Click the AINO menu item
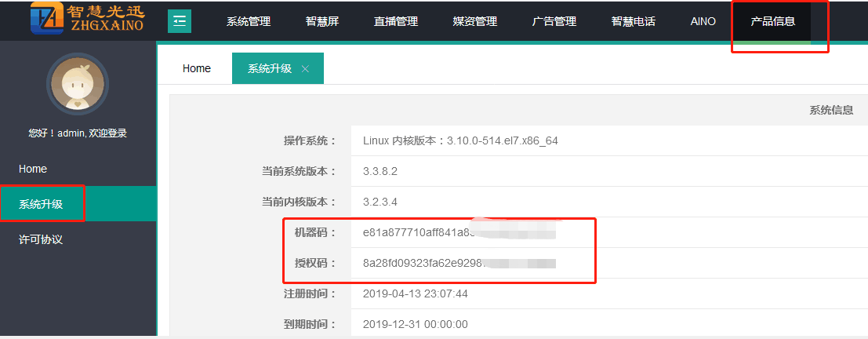This screenshot has width=868, height=339. click(703, 21)
